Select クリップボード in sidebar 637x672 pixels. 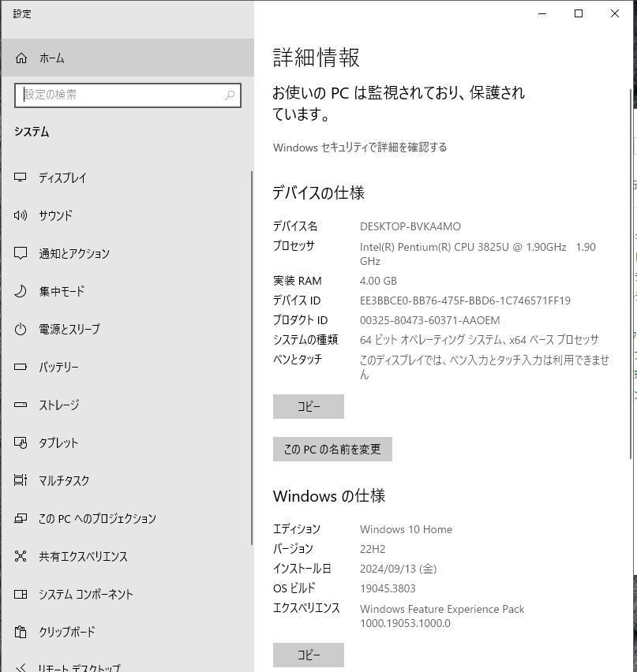[126, 632]
